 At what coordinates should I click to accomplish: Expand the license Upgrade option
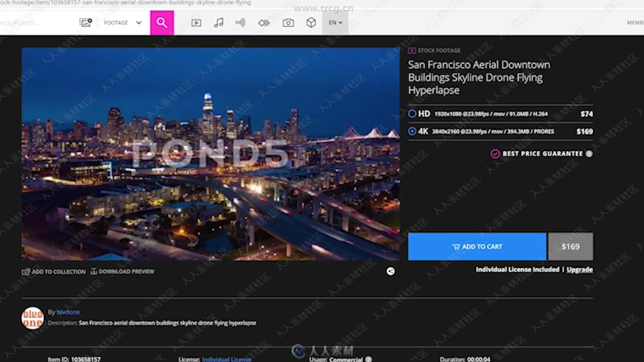point(580,269)
